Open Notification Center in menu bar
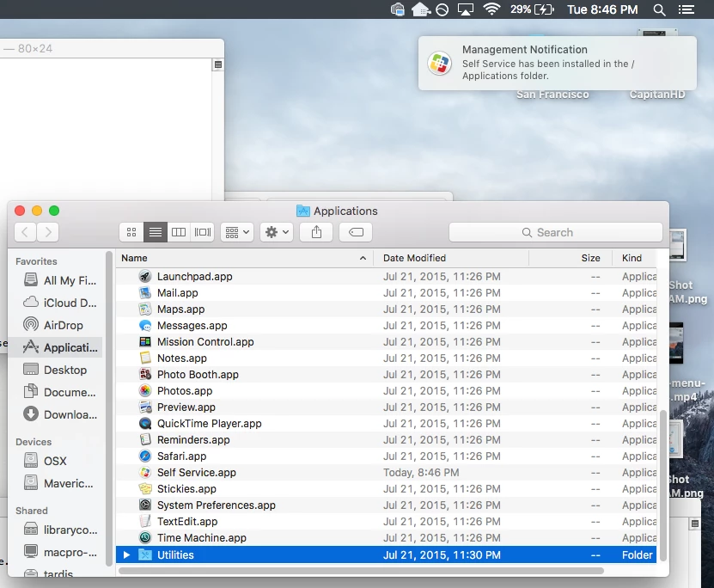The height and width of the screenshot is (588, 714). click(x=687, y=9)
